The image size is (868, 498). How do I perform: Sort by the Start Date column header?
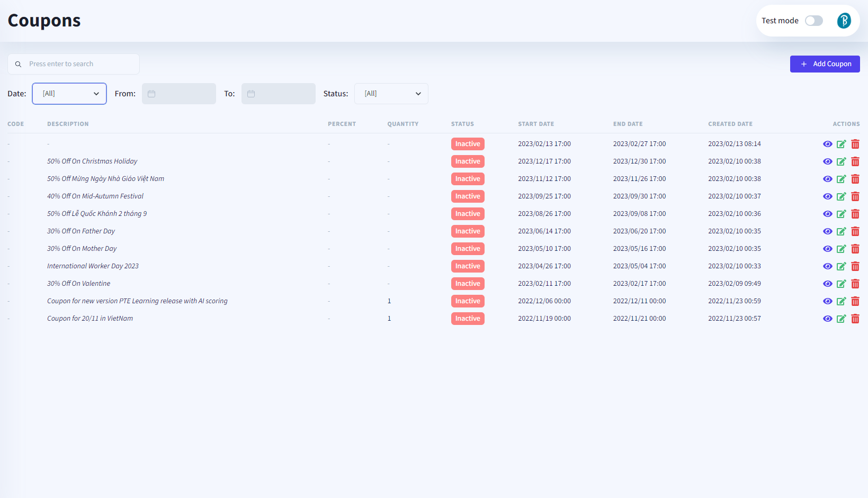tap(535, 124)
